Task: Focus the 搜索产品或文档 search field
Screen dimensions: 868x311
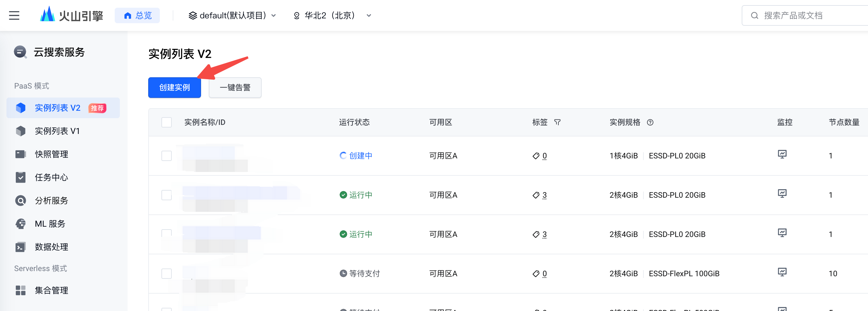Action: click(x=805, y=15)
